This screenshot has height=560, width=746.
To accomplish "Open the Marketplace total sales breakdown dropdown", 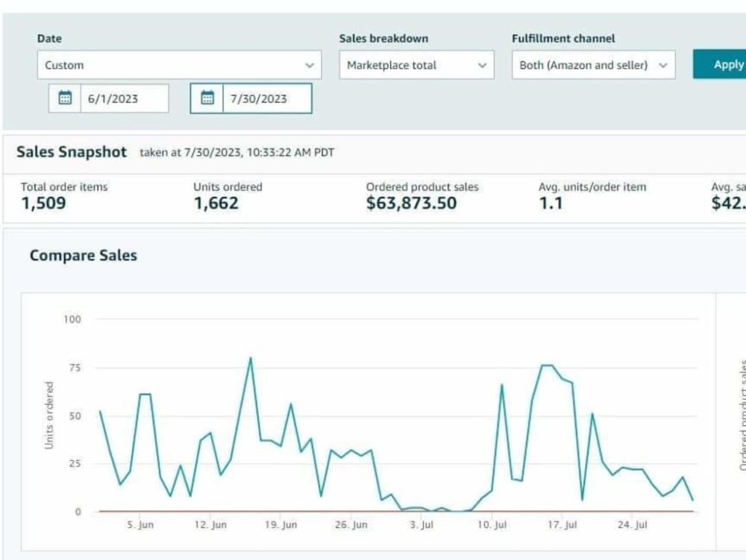I will (416, 65).
